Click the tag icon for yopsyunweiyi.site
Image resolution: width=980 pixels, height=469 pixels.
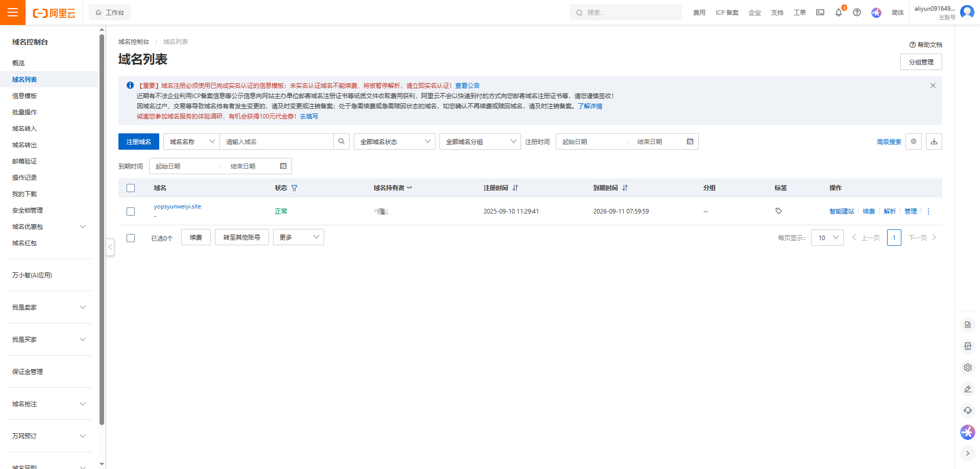(x=778, y=211)
